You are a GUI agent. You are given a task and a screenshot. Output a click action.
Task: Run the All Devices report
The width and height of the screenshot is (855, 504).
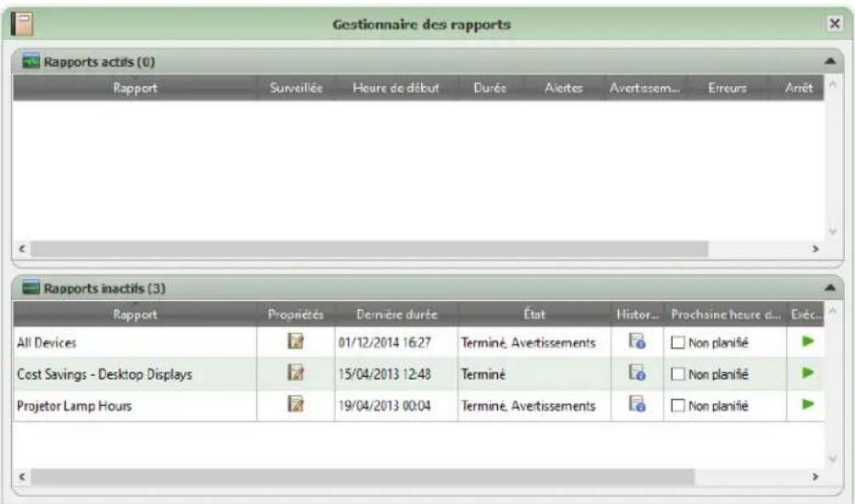point(807,341)
